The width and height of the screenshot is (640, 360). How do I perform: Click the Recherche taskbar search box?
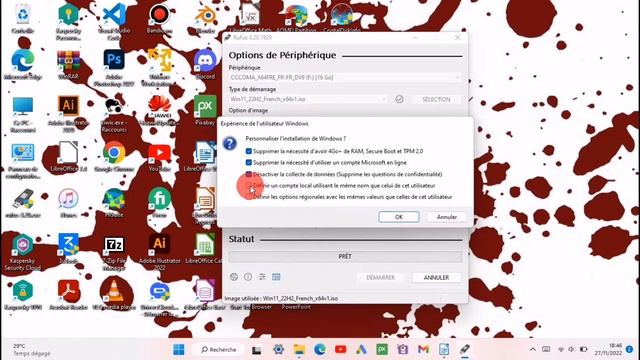[219, 349]
